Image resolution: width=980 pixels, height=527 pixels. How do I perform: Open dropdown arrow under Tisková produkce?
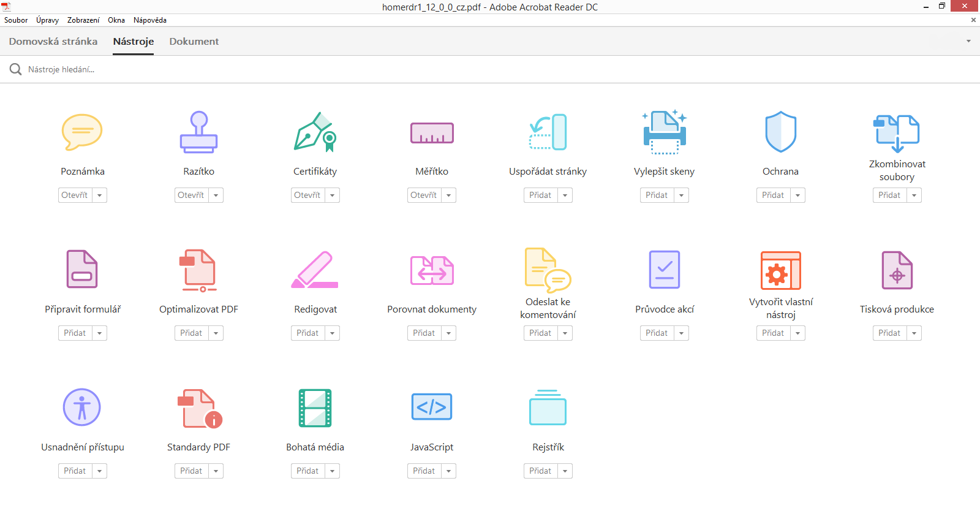click(x=914, y=333)
